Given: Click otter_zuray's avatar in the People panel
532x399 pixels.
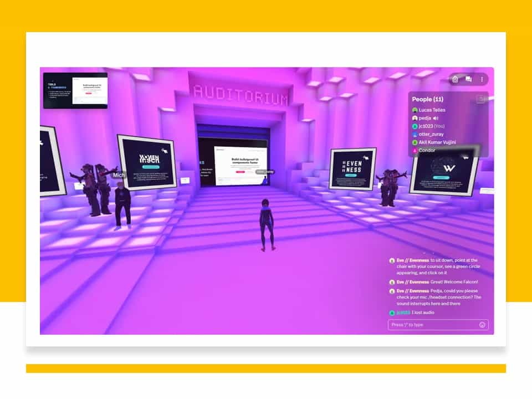Looking at the screenshot, I should pos(415,134).
